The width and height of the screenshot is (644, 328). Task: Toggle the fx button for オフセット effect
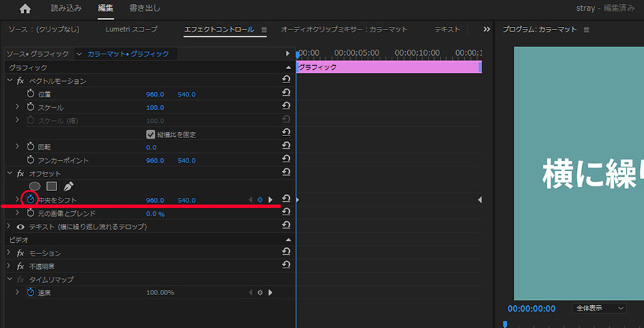pos(21,174)
